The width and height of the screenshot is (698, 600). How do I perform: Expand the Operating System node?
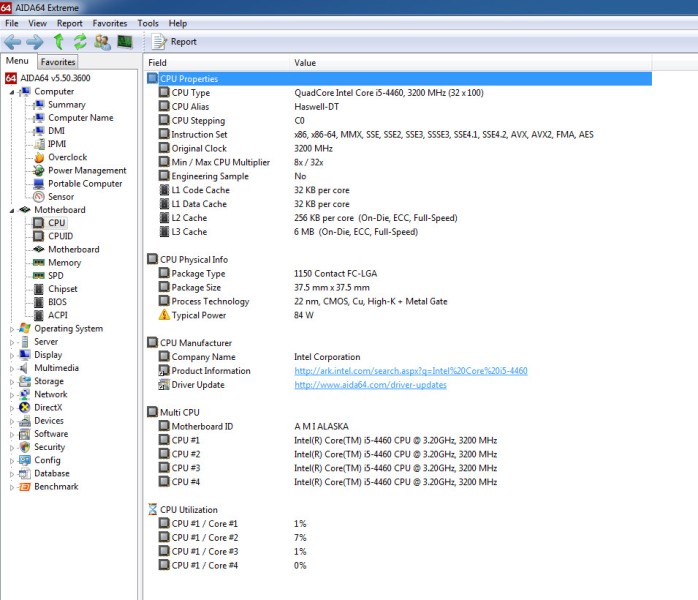13,329
